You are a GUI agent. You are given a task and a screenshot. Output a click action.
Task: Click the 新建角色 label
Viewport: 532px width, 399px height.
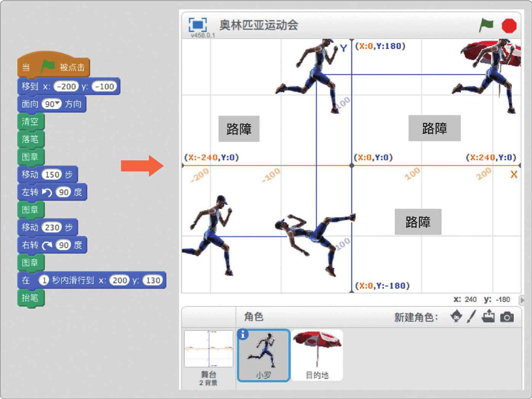tap(416, 317)
